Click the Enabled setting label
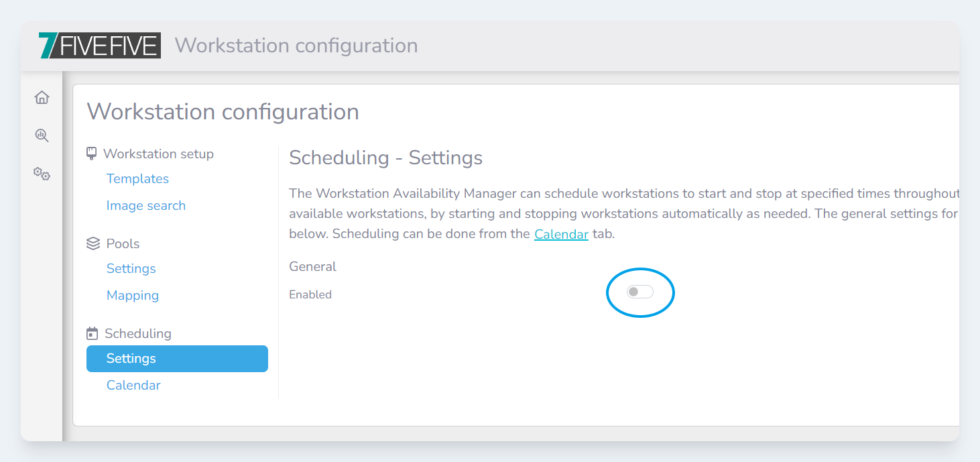Image resolution: width=980 pixels, height=462 pixels. tap(310, 294)
